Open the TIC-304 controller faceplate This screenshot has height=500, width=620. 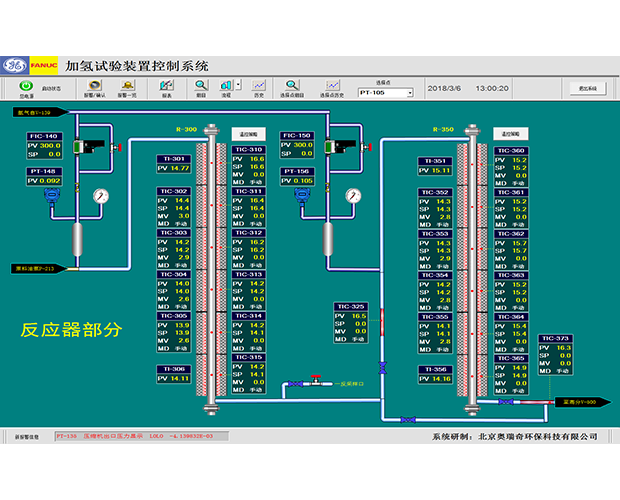point(174,290)
